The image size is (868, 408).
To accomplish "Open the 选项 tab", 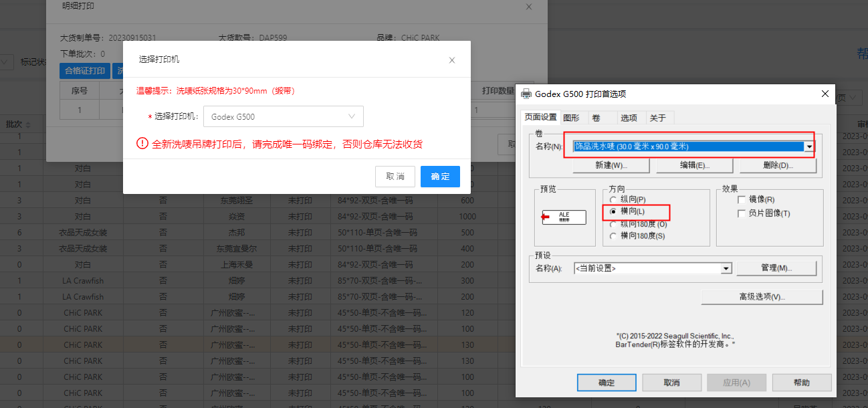I will (629, 118).
